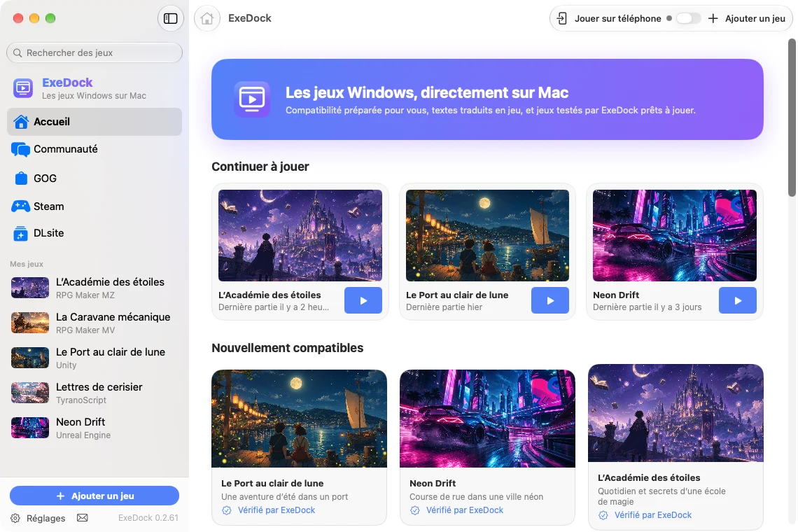This screenshot has width=798, height=532.
Task: Select L'Académie des étoiles in Mes jeux
Action: (x=94, y=288)
